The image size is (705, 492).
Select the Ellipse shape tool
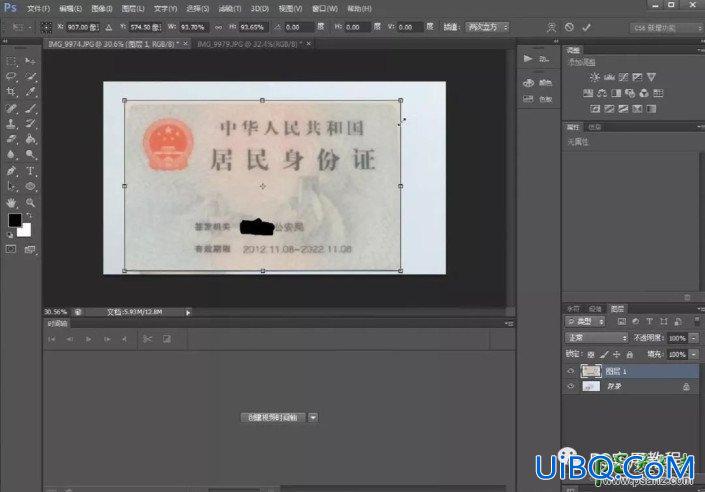pos(30,186)
